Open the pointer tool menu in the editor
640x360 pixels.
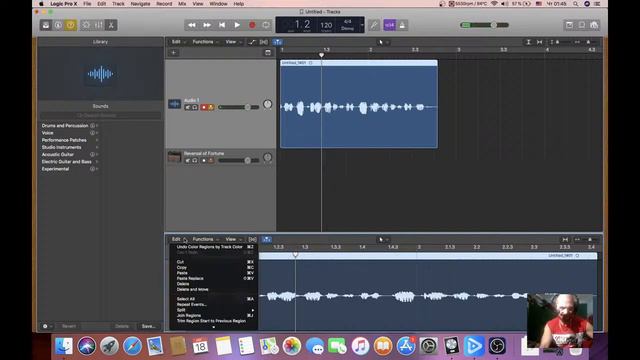coord(383,240)
